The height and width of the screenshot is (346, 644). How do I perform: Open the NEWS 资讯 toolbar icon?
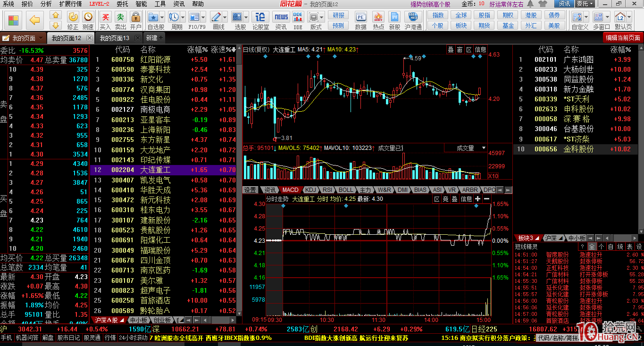281,17
